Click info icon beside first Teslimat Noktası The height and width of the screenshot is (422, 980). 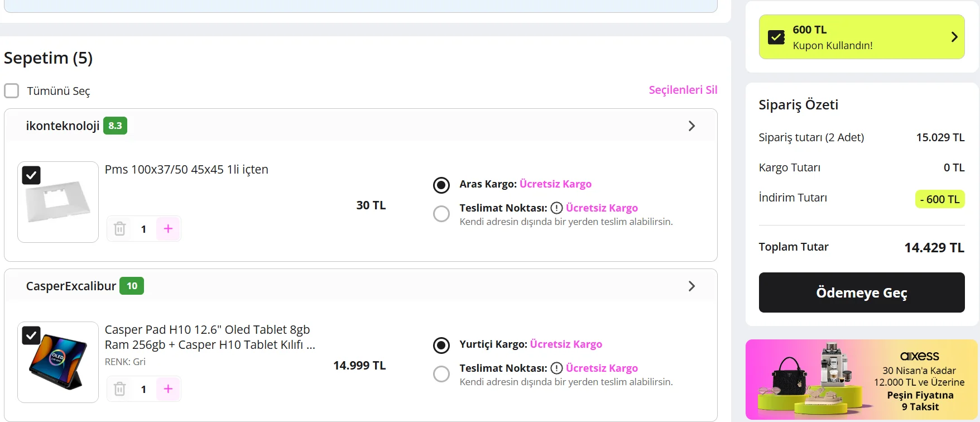pyautogui.click(x=556, y=208)
